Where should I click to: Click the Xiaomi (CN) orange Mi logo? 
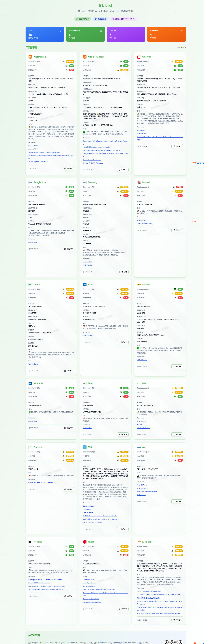coord(30,57)
